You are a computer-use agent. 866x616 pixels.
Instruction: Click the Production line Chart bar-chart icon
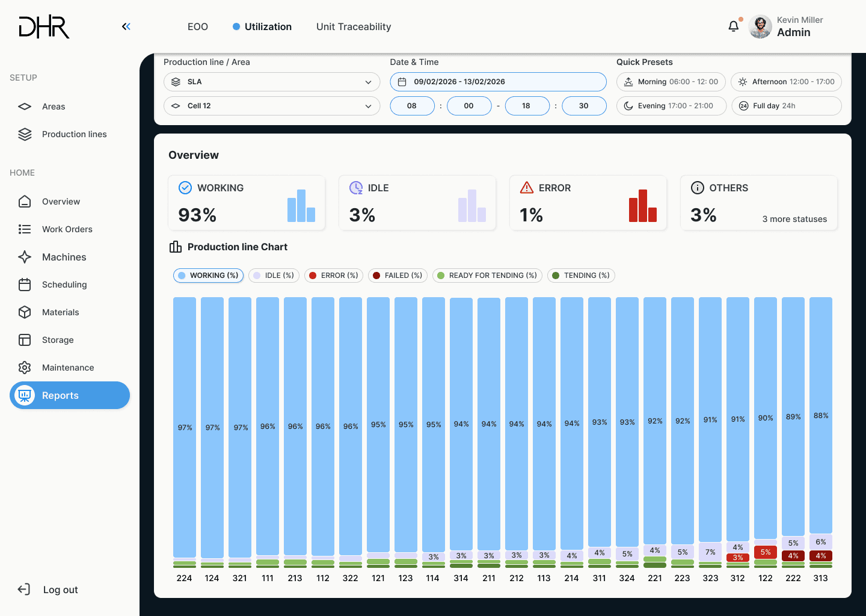[175, 247]
